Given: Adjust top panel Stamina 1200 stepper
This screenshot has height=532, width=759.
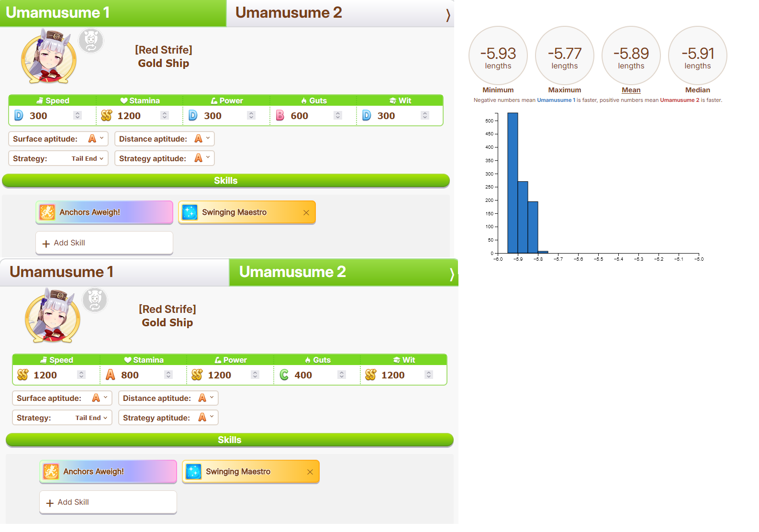Looking at the screenshot, I should [165, 115].
